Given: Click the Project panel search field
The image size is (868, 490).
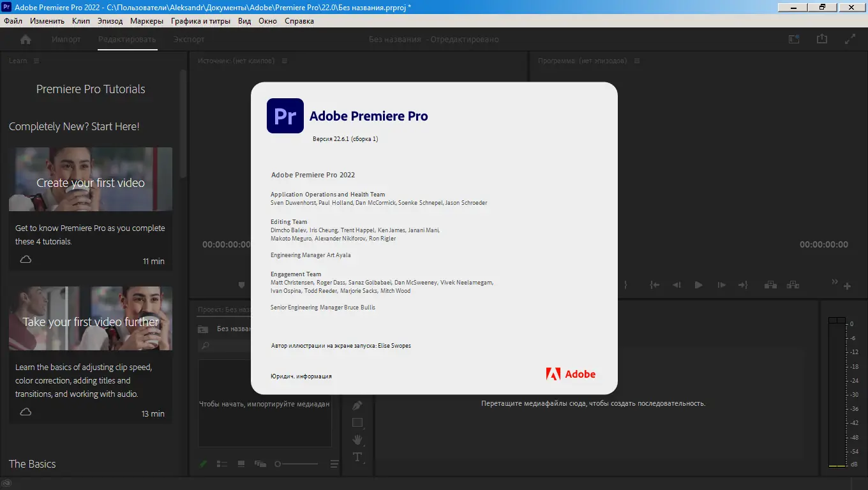Looking at the screenshot, I should [225, 346].
